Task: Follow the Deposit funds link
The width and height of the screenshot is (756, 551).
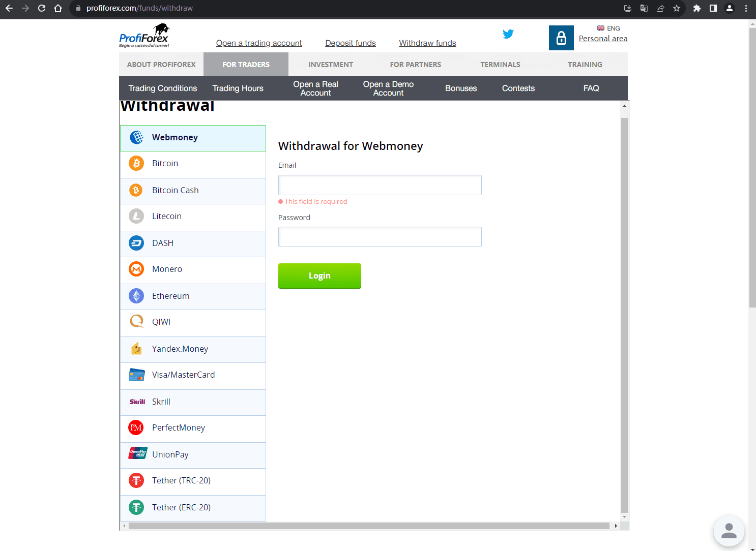Action: pos(351,43)
